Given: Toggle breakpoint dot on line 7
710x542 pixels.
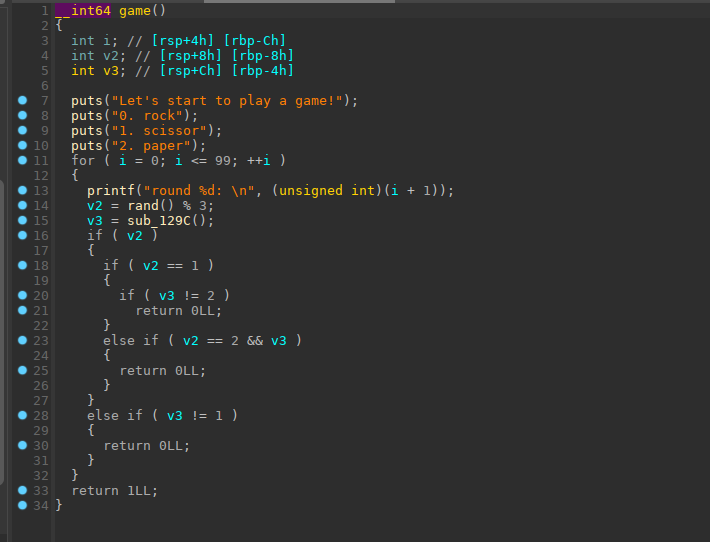Looking at the screenshot, I should pyautogui.click(x=22, y=100).
